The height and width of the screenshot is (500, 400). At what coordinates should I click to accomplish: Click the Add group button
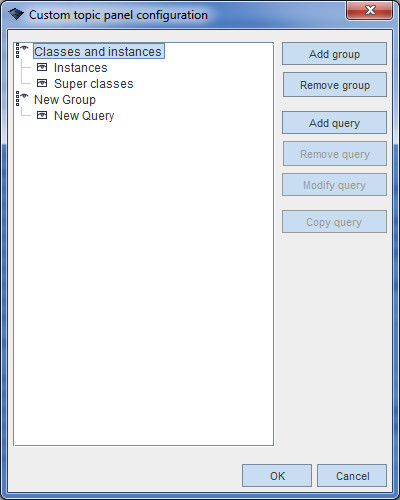coord(334,54)
